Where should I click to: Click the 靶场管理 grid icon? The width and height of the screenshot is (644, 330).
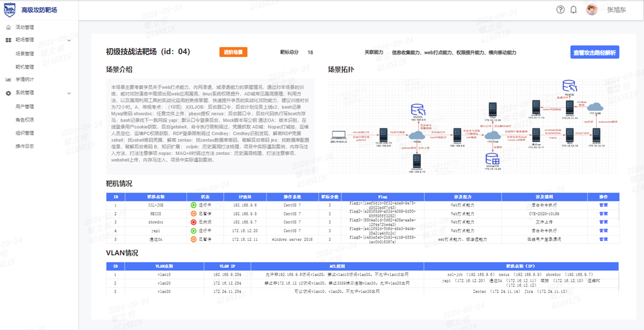(x=8, y=40)
